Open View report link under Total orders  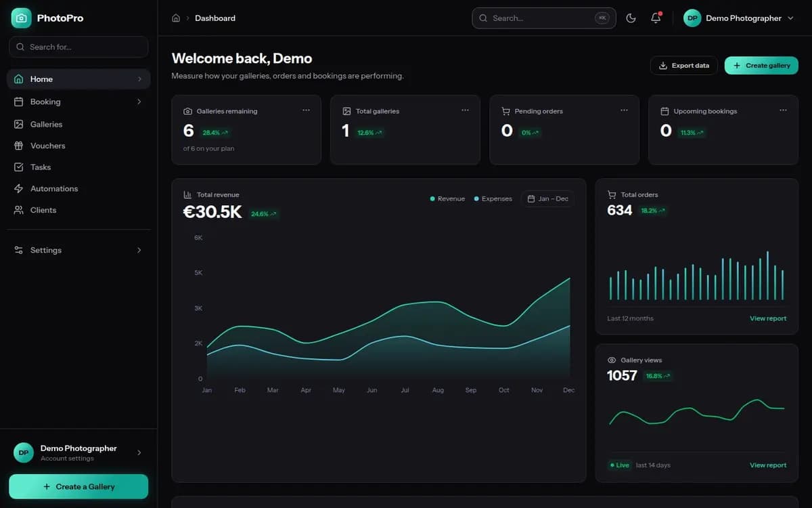tap(768, 318)
